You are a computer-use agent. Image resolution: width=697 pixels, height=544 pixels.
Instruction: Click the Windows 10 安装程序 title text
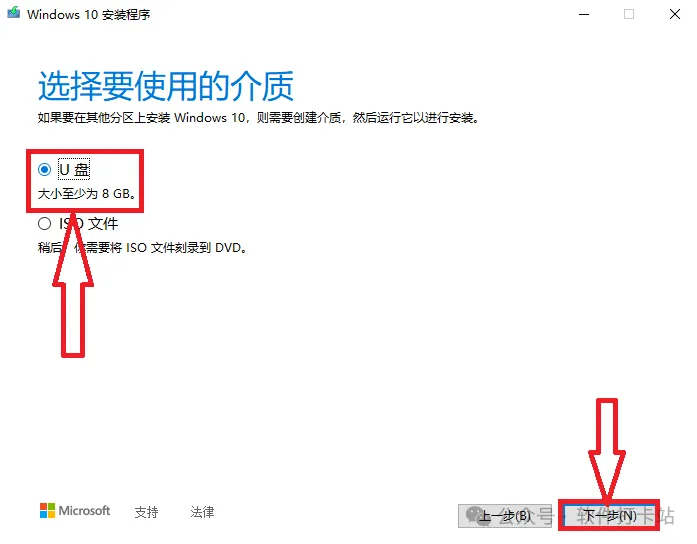click(88, 15)
